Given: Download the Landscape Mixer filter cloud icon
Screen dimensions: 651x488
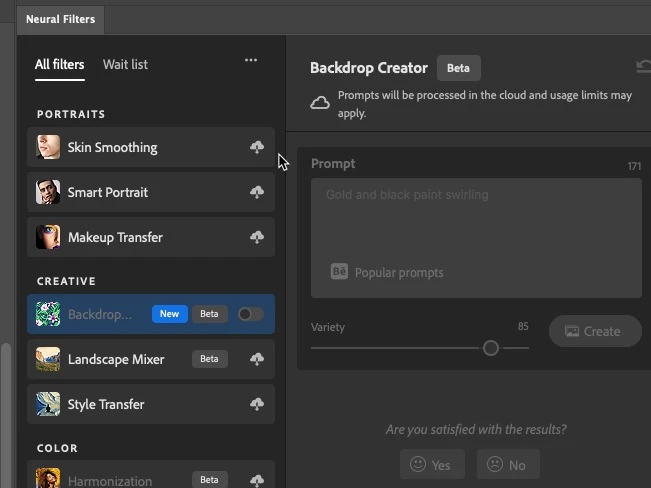Looking at the screenshot, I should (x=257, y=359).
